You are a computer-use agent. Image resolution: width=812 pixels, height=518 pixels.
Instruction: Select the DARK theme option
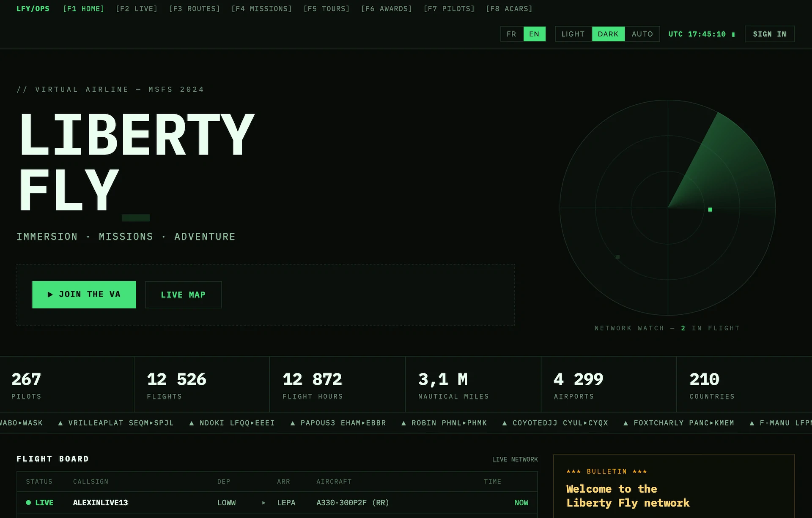(608, 34)
